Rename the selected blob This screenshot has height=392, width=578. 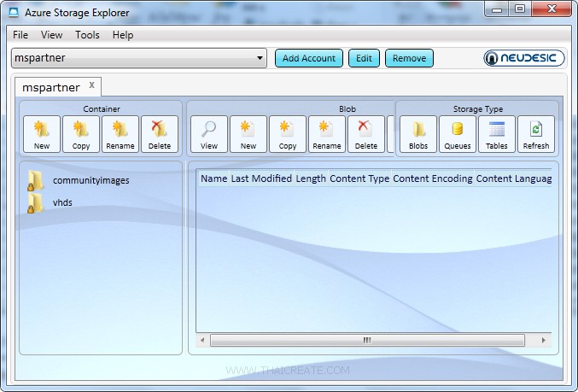(x=327, y=134)
